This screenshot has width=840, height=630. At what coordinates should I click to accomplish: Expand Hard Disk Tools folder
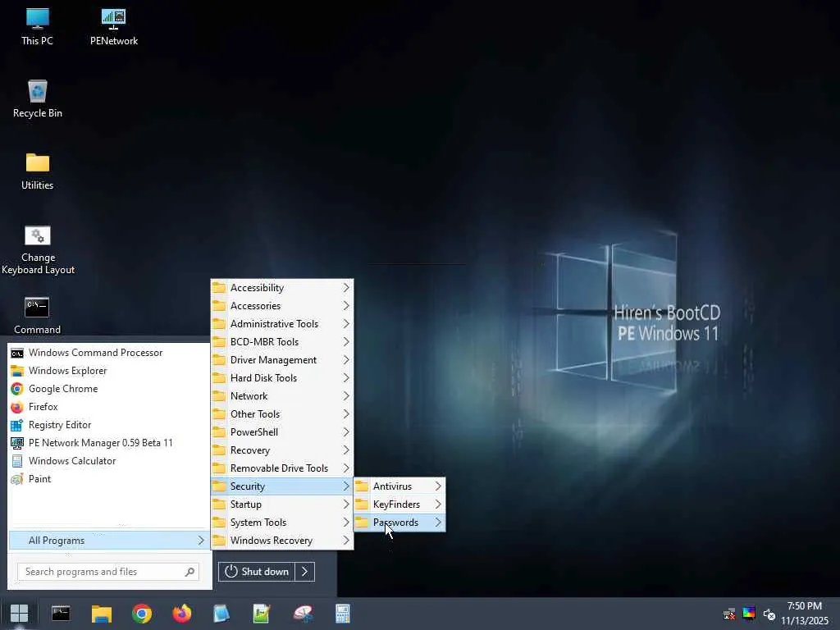tap(282, 378)
